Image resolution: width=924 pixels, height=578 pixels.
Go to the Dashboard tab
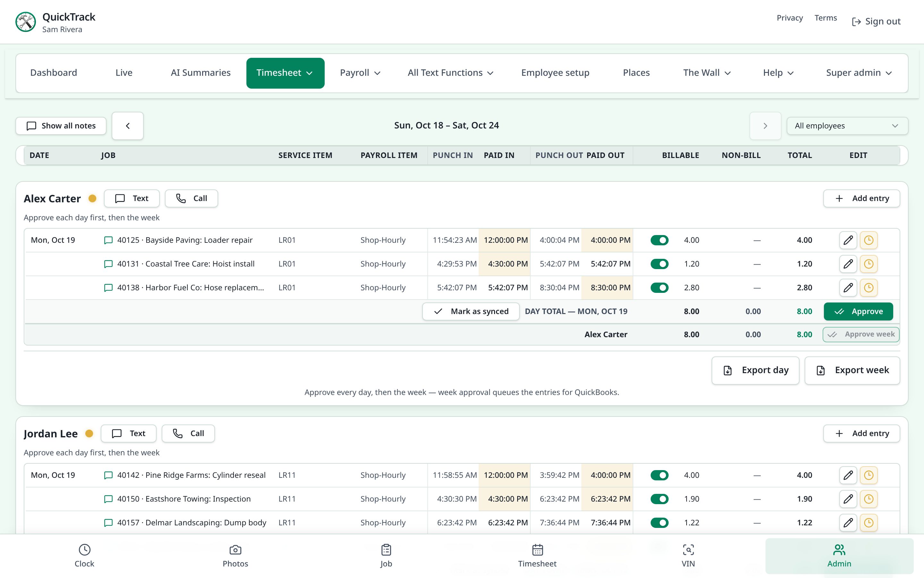click(54, 73)
